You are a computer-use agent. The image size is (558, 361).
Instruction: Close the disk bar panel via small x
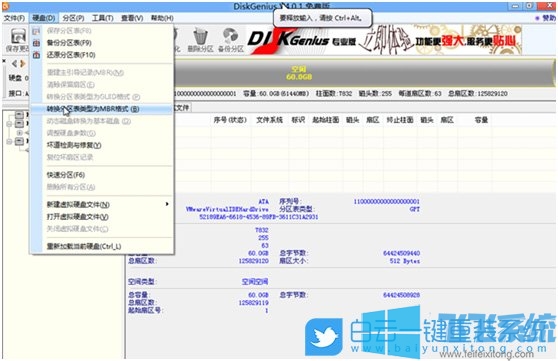[x=4, y=61]
